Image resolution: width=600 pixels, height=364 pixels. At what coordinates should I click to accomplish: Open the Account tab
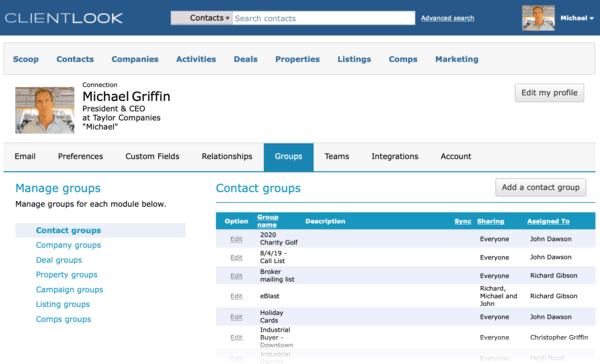tap(456, 157)
